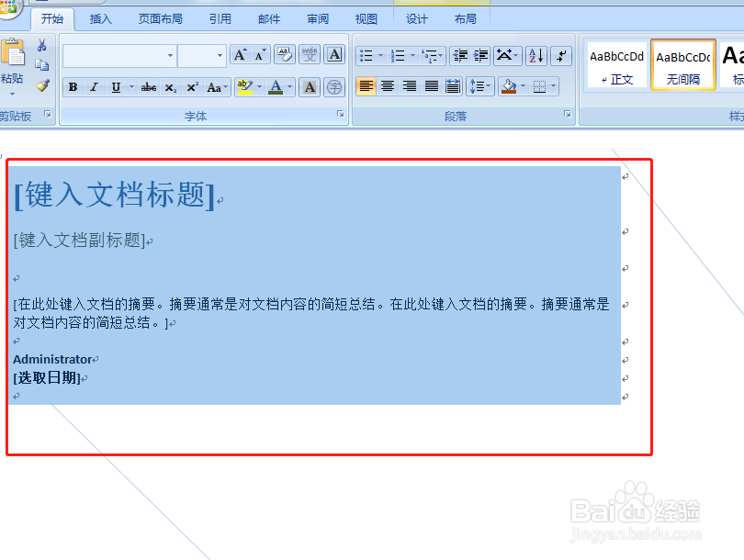
Task: Click the Copy icon in the clipboard group
Action: pos(42,64)
